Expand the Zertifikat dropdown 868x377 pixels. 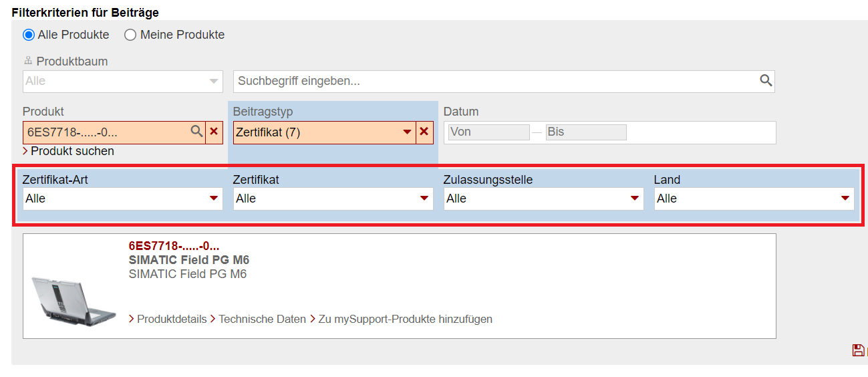(x=333, y=199)
